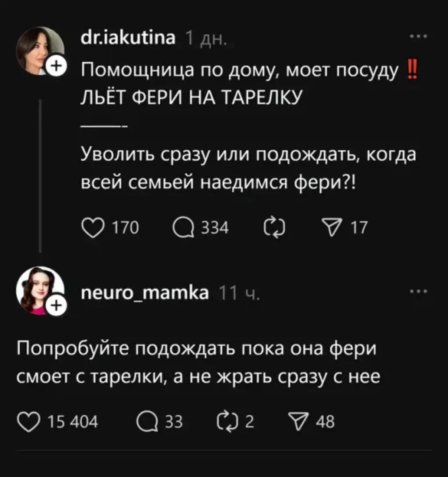The width and height of the screenshot is (448, 477).
Task: Open more options for neuro_mamka's reply
Action: 421,291
